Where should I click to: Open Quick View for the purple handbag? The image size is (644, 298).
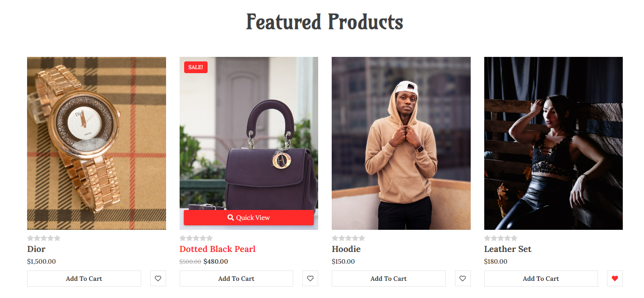[x=249, y=218]
